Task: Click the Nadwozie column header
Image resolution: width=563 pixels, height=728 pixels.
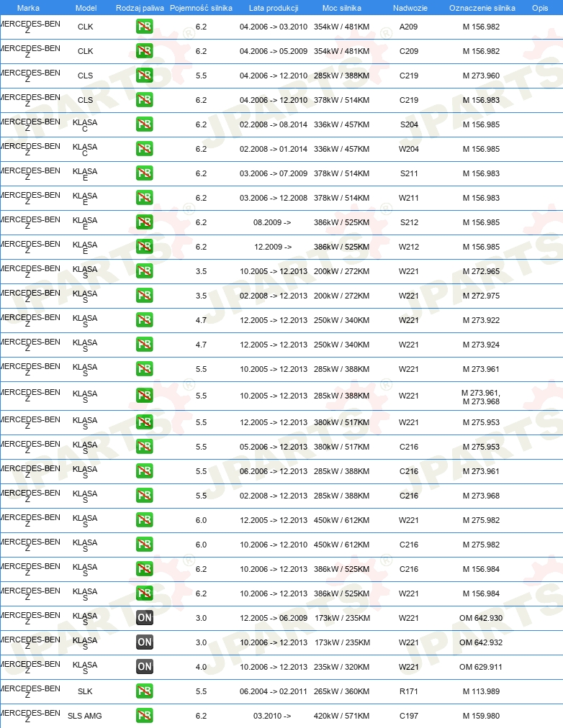Action: click(x=410, y=8)
